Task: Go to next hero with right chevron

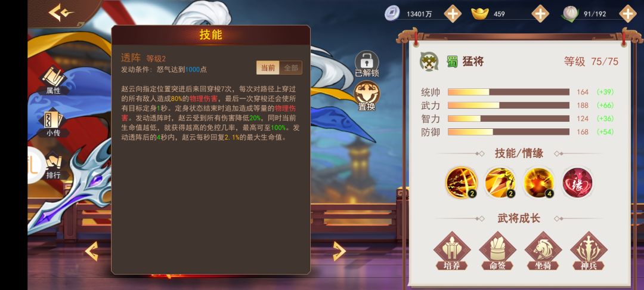Action: pyautogui.click(x=339, y=251)
